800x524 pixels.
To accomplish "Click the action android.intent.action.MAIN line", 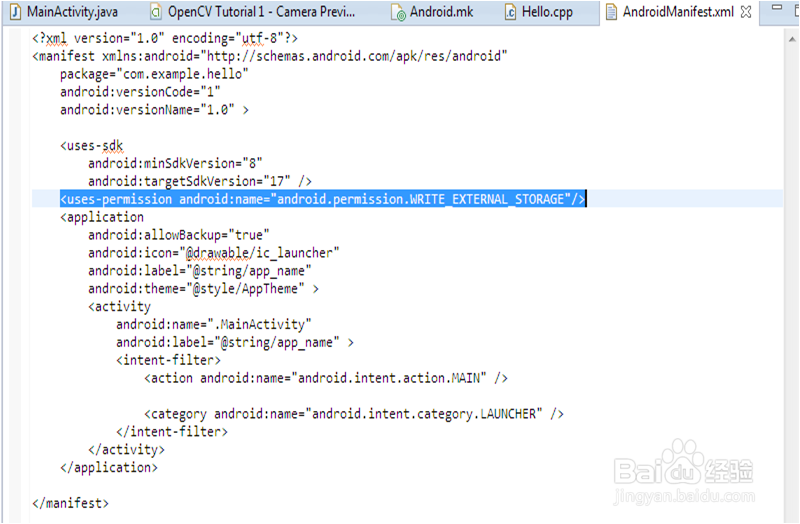I will pyautogui.click(x=326, y=378).
